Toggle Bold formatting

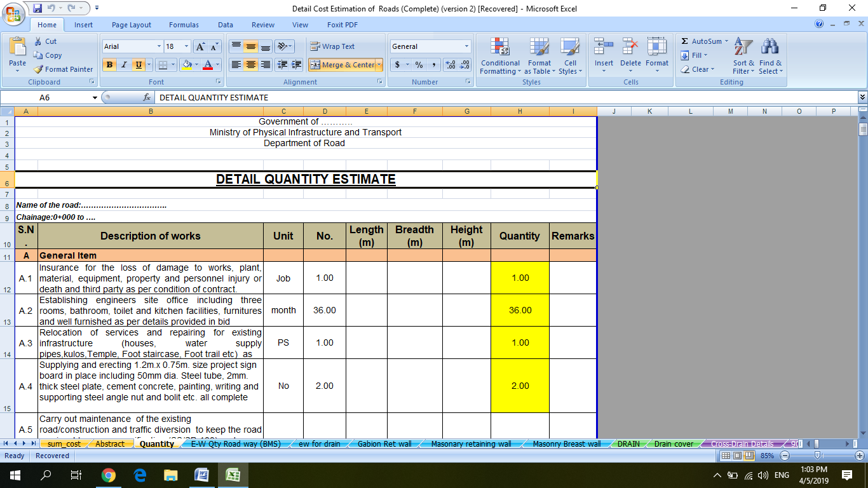[x=108, y=65]
